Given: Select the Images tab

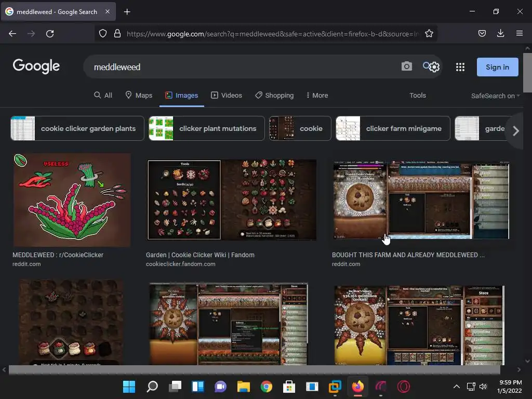Looking at the screenshot, I should (181, 96).
